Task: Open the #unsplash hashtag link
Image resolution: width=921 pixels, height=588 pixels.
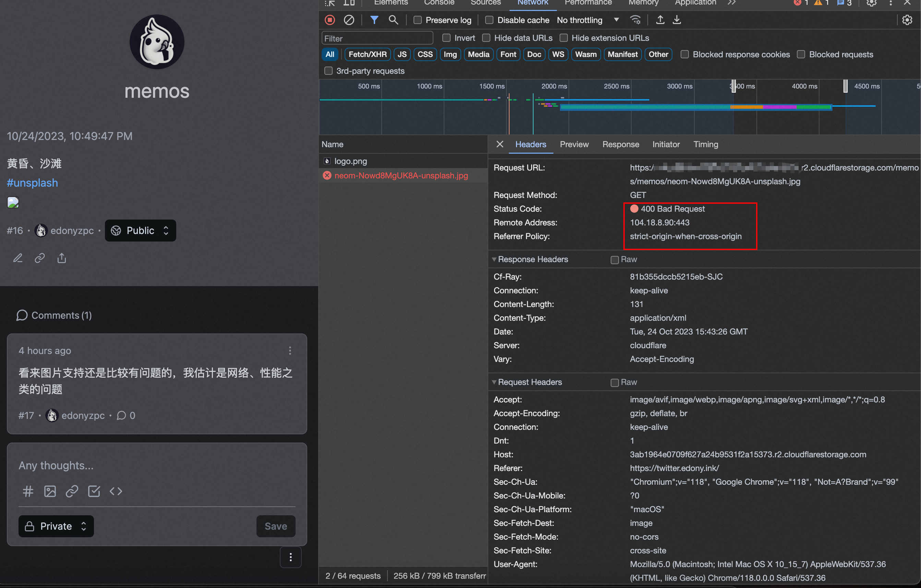Action: [x=32, y=183]
